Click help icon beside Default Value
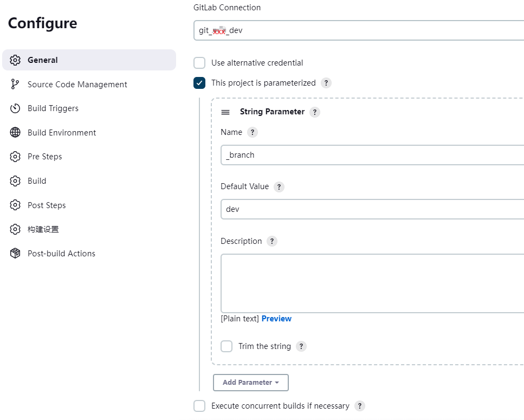Viewport: 524px width, 420px height. (x=279, y=187)
